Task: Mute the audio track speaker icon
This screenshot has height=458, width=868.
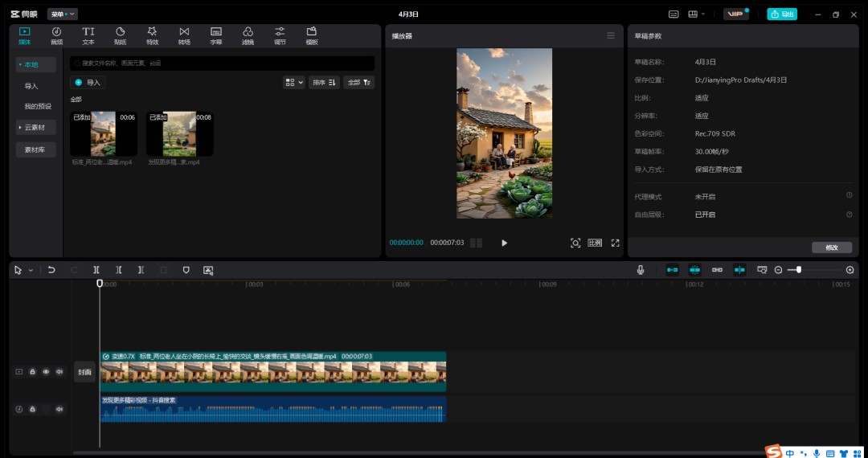Action: (x=59, y=409)
